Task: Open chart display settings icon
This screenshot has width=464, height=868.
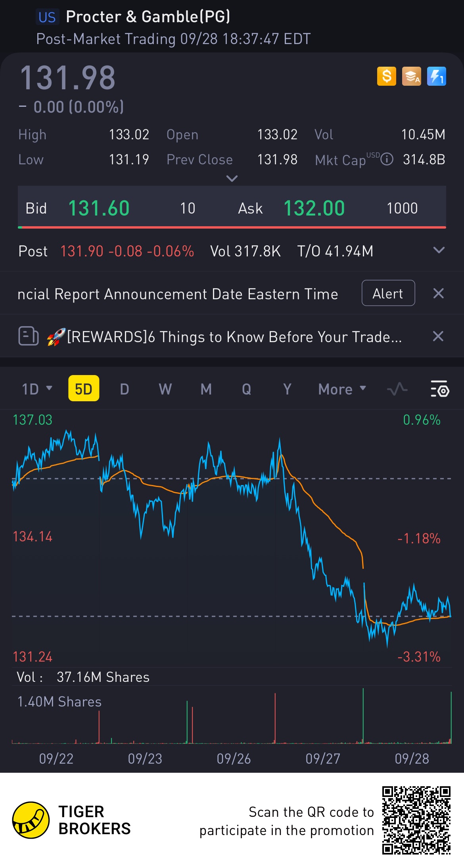Action: pyautogui.click(x=440, y=389)
